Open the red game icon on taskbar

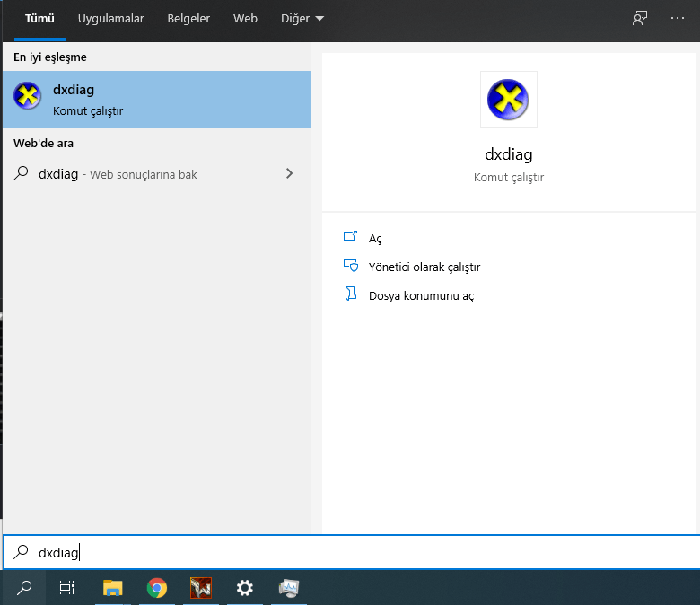201,588
